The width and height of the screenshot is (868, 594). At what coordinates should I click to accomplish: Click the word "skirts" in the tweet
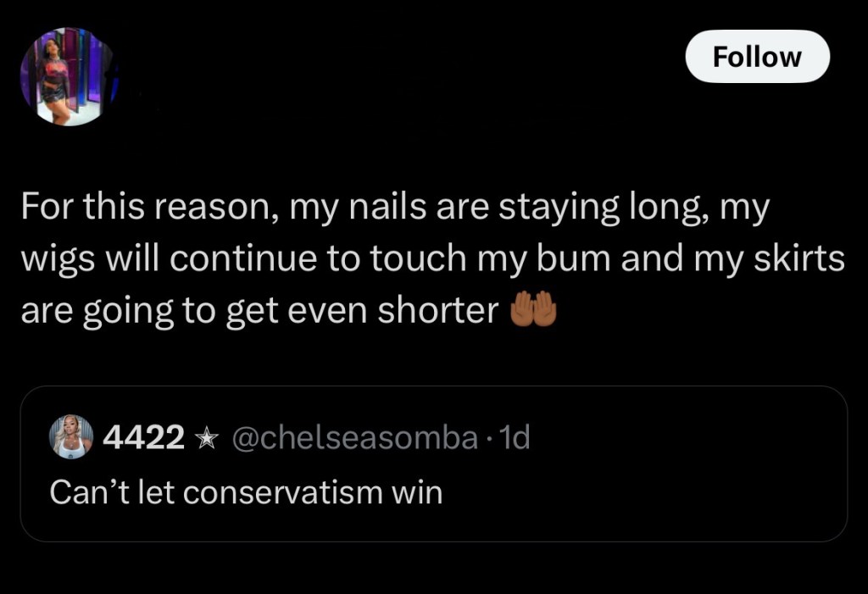804,259
